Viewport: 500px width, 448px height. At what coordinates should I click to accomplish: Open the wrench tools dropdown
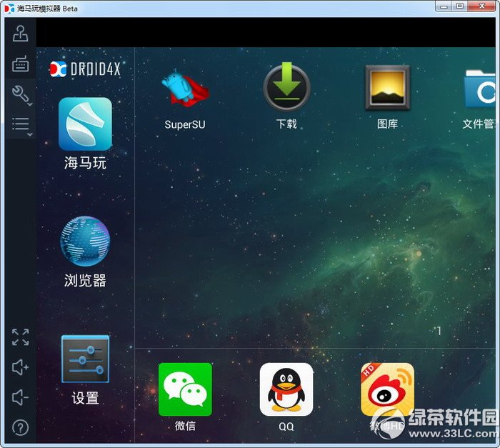21,95
